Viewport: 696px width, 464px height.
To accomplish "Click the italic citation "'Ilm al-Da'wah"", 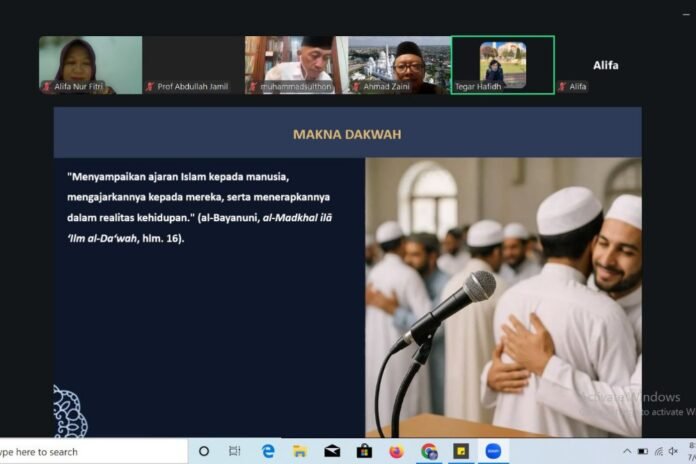I will pos(102,238).
